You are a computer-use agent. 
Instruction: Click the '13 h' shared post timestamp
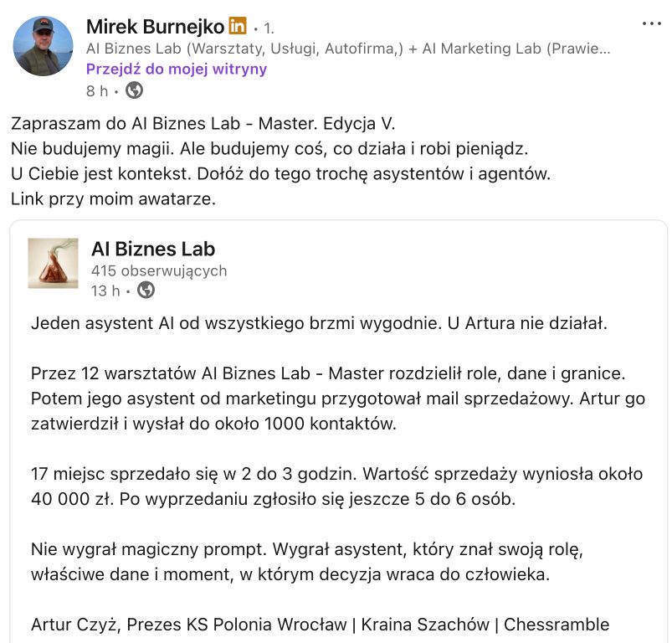105,291
